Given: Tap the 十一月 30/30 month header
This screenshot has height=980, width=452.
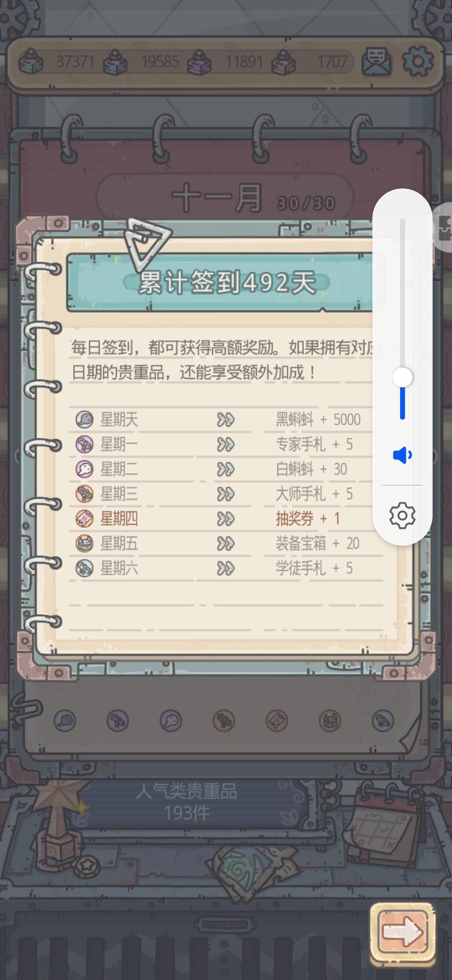Looking at the screenshot, I should pos(226,198).
